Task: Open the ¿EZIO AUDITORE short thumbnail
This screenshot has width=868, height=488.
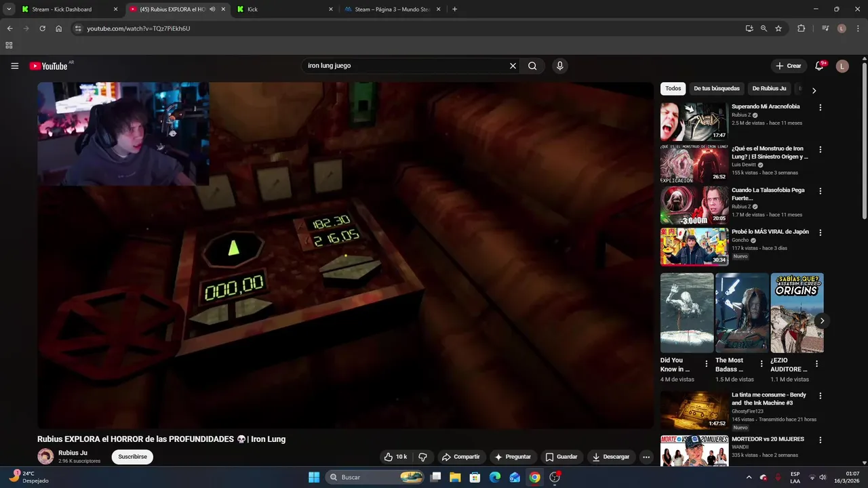Action: tap(797, 312)
